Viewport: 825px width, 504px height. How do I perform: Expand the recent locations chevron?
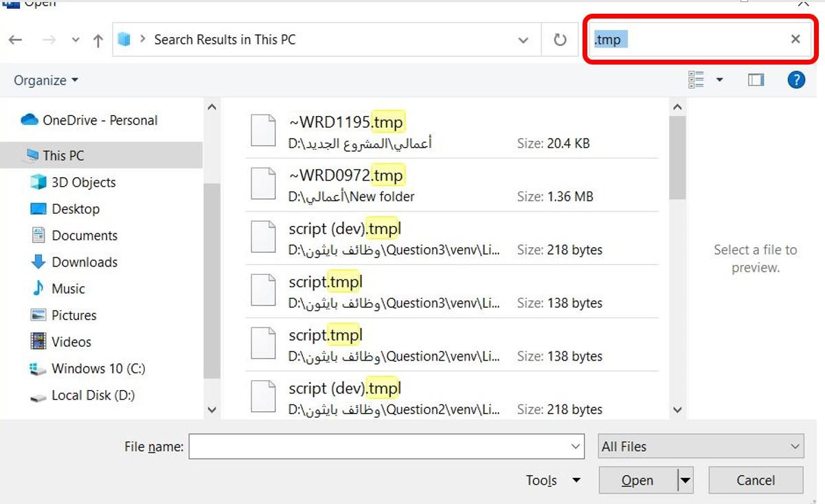coord(76,40)
